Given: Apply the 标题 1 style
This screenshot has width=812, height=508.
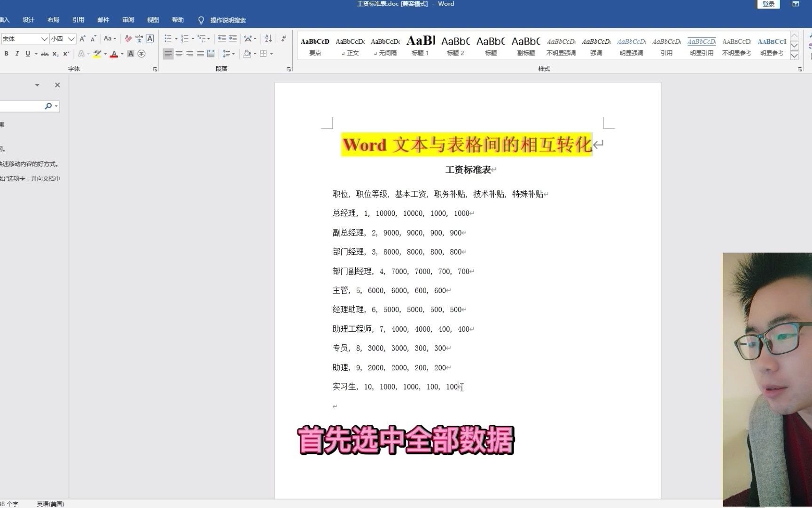Looking at the screenshot, I should (420, 46).
